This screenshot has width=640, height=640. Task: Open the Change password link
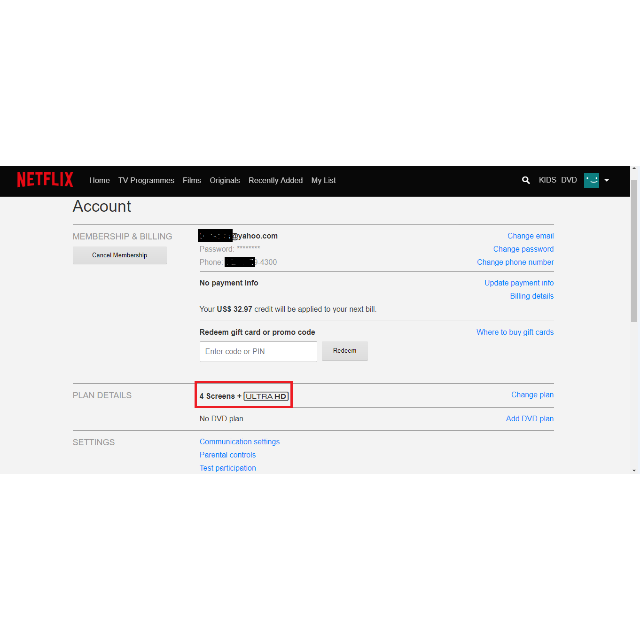click(x=523, y=249)
